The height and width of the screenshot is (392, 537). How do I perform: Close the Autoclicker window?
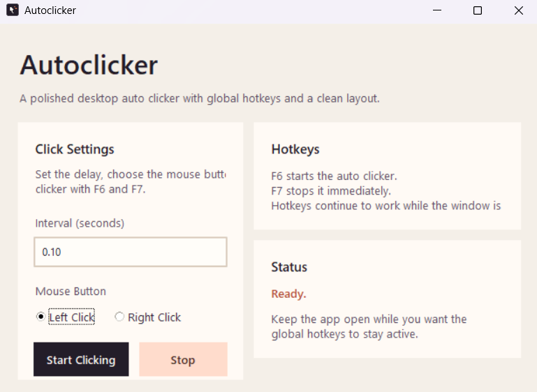pyautogui.click(x=518, y=10)
